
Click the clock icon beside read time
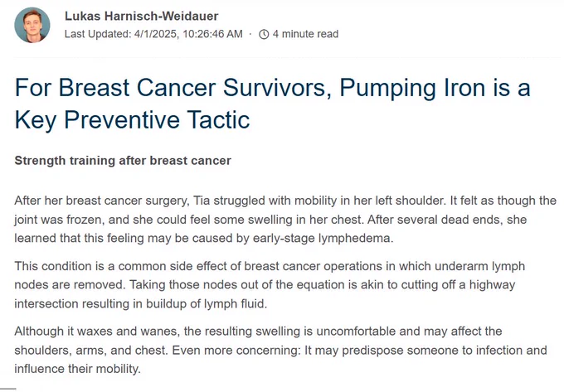pyautogui.click(x=264, y=34)
